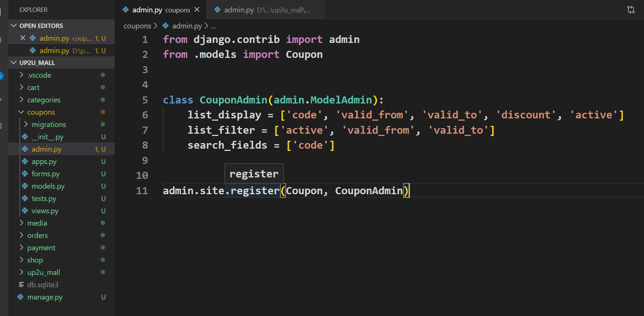Viewport: 644px width, 316px height.
Task: Click the Python icon next to apps.py
Action: 25,161
